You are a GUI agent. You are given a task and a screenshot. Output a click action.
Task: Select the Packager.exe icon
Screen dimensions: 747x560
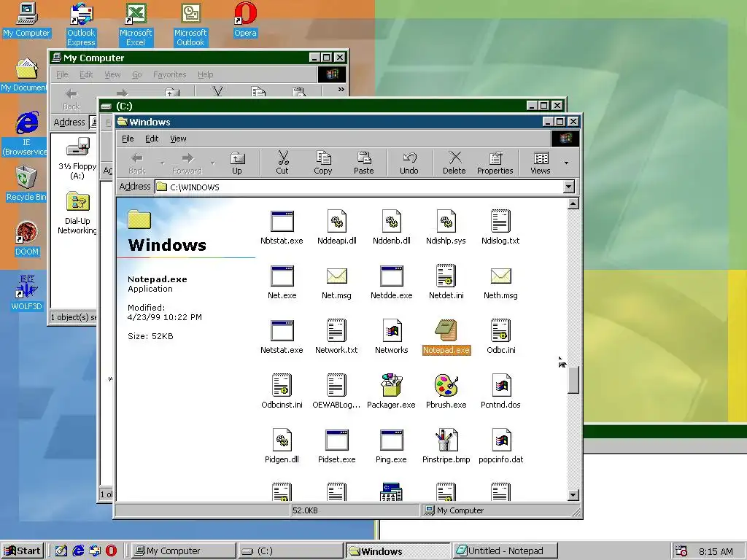[x=392, y=385]
